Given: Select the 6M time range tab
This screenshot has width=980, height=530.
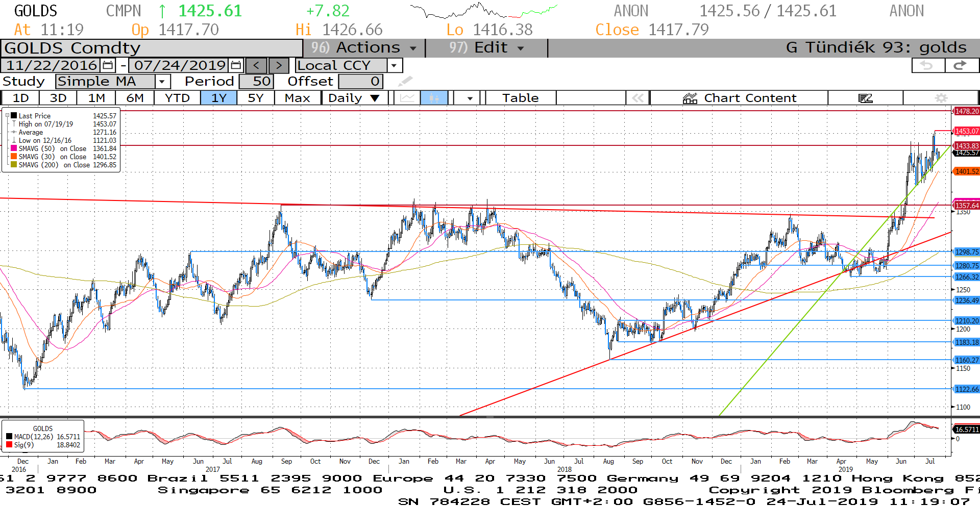Looking at the screenshot, I should tap(135, 98).
